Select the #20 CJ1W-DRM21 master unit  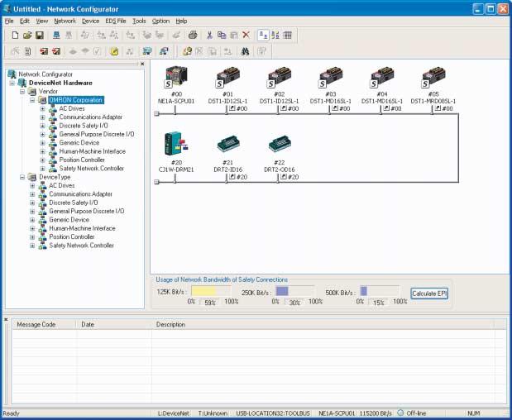[176, 152]
